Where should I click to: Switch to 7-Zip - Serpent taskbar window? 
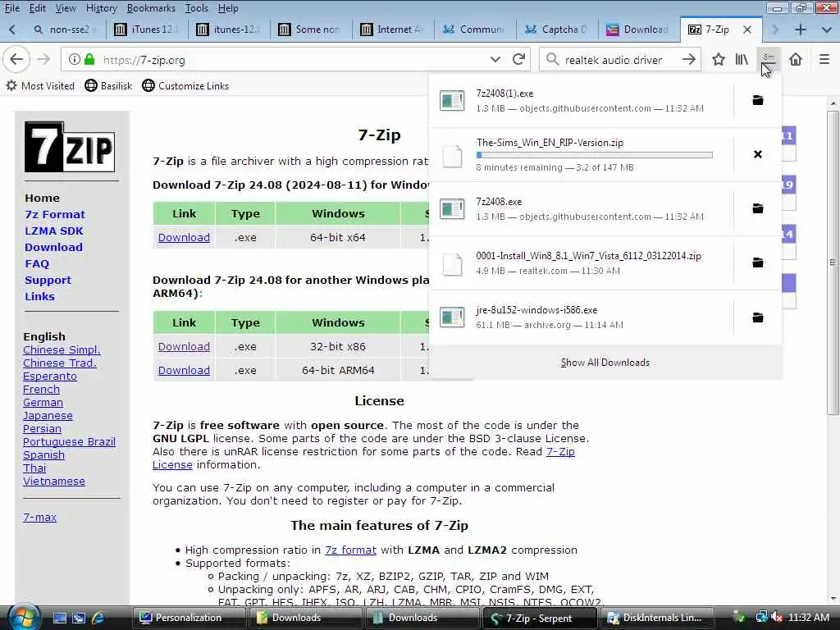pos(538,618)
